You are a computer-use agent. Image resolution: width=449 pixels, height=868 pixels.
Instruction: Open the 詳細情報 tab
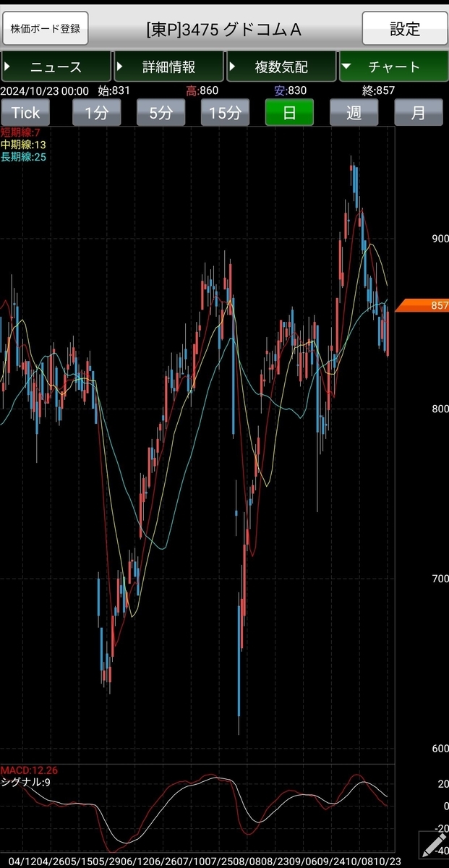168,67
